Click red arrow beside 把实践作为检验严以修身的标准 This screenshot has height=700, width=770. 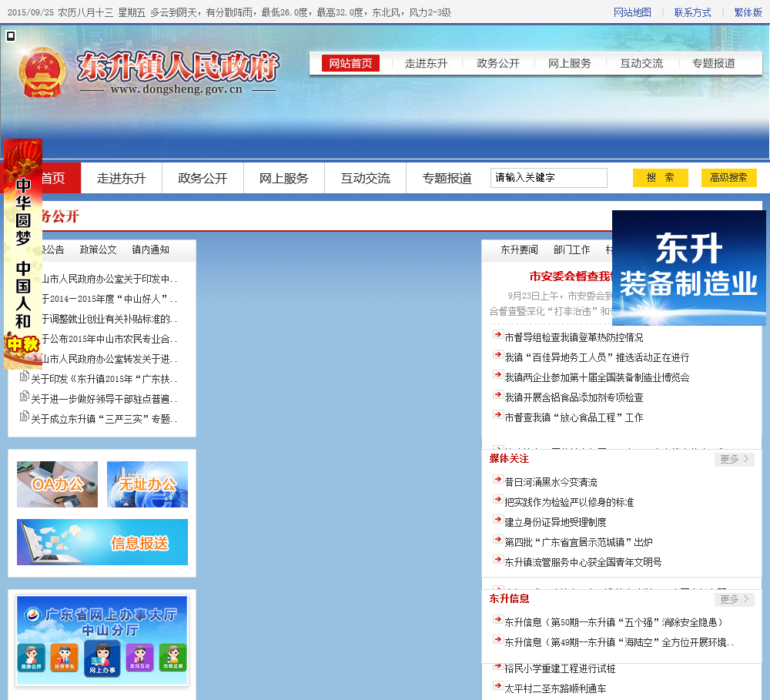click(498, 500)
